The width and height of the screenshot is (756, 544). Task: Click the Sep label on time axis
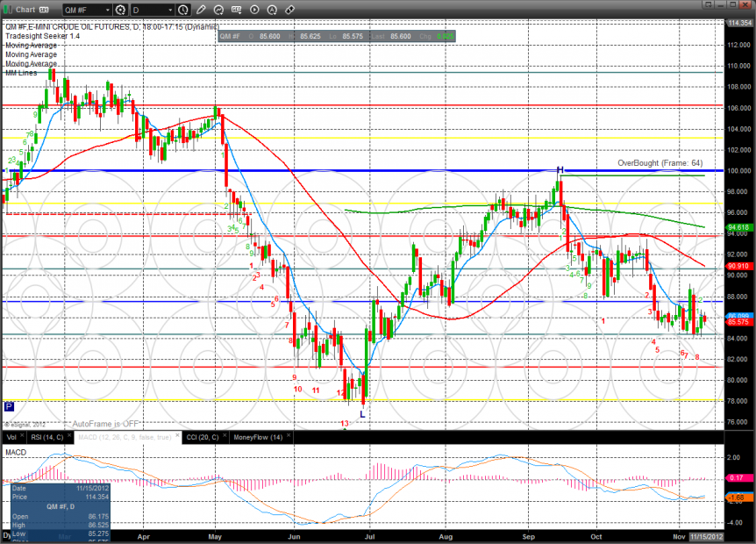(529, 537)
